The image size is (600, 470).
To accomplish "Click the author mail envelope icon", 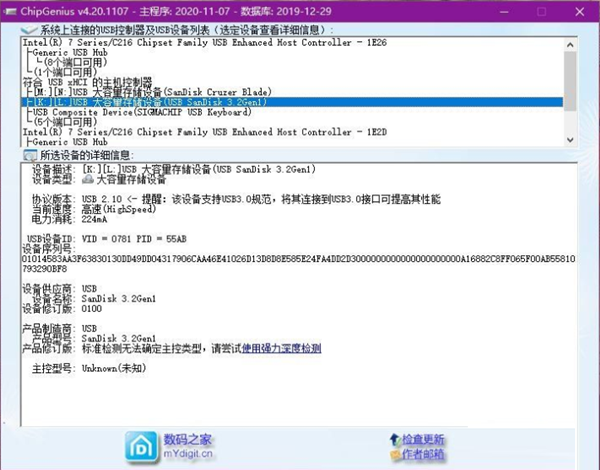I will pyautogui.click(x=395, y=455).
